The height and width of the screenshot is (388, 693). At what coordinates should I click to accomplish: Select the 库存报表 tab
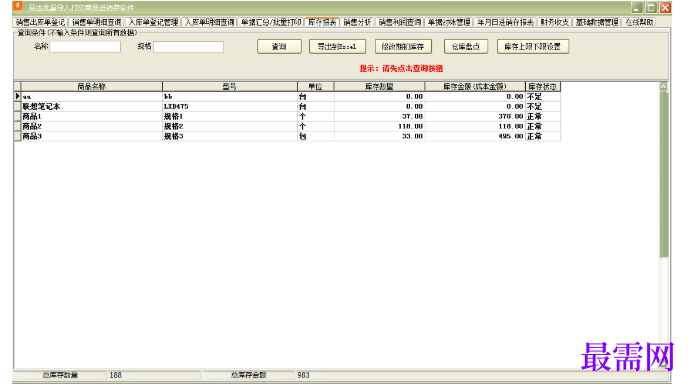click(323, 22)
